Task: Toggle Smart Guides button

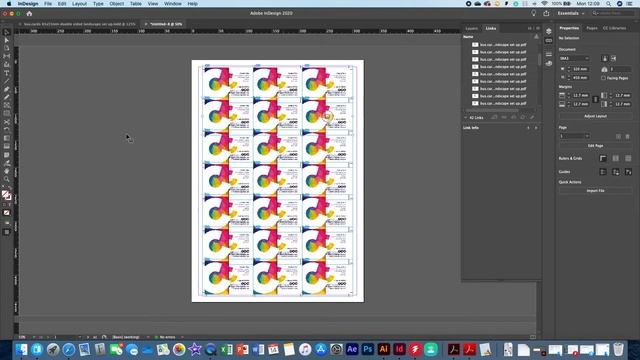Action: pos(628,172)
